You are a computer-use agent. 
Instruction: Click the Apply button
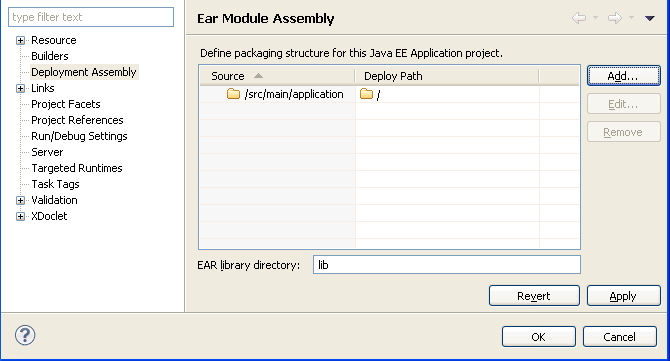point(624,296)
